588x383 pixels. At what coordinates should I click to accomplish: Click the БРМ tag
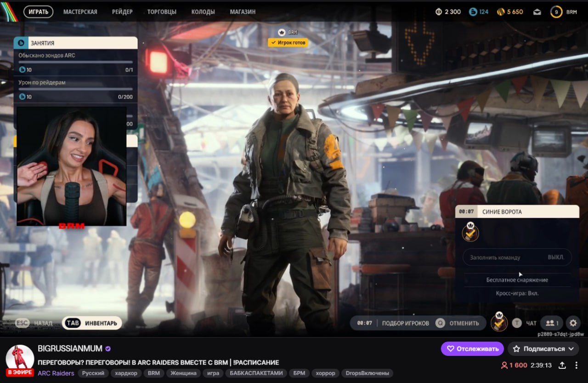tap(299, 373)
